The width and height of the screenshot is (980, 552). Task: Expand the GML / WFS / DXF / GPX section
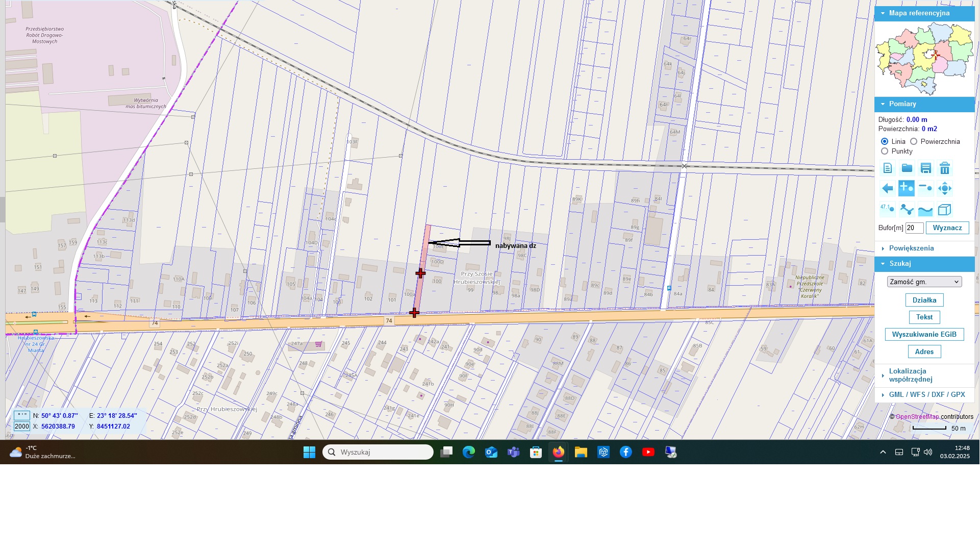point(926,395)
